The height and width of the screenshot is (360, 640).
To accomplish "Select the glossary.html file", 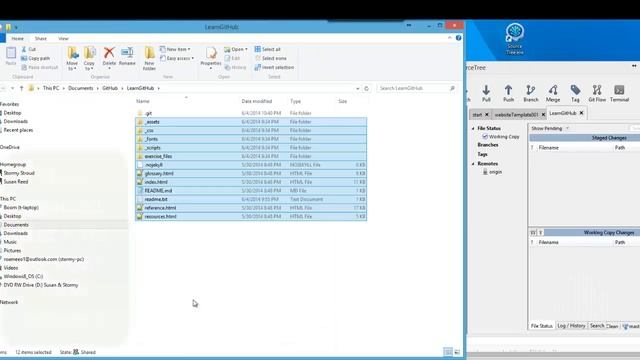I will point(251,173).
